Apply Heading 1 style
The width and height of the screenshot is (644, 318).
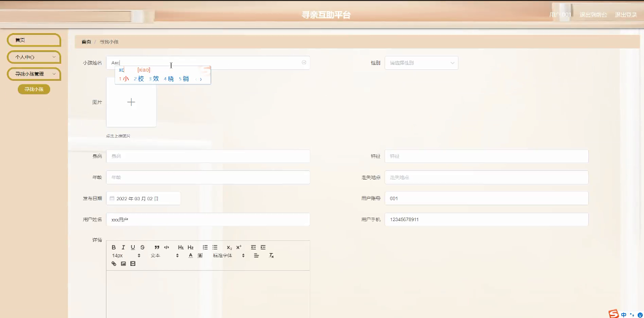pyautogui.click(x=181, y=248)
